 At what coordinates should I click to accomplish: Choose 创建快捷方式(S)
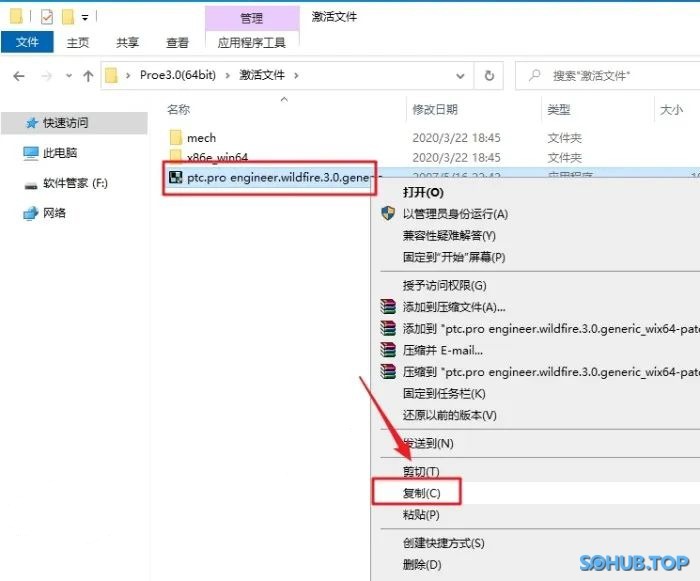pyautogui.click(x=443, y=543)
